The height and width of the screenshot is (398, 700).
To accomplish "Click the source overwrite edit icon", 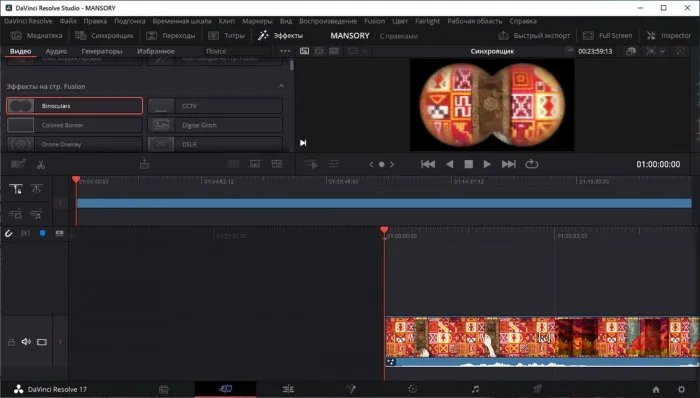I will tap(255, 164).
